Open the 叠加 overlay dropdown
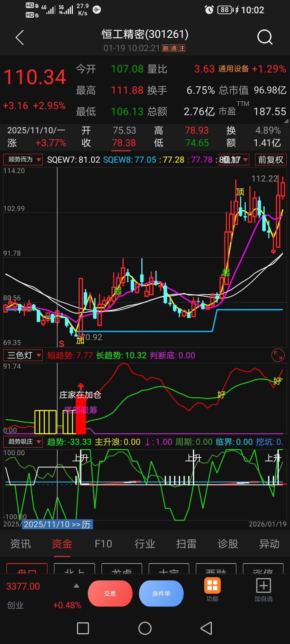Image resolution: width=290 pixels, height=644 pixels. click(234, 160)
